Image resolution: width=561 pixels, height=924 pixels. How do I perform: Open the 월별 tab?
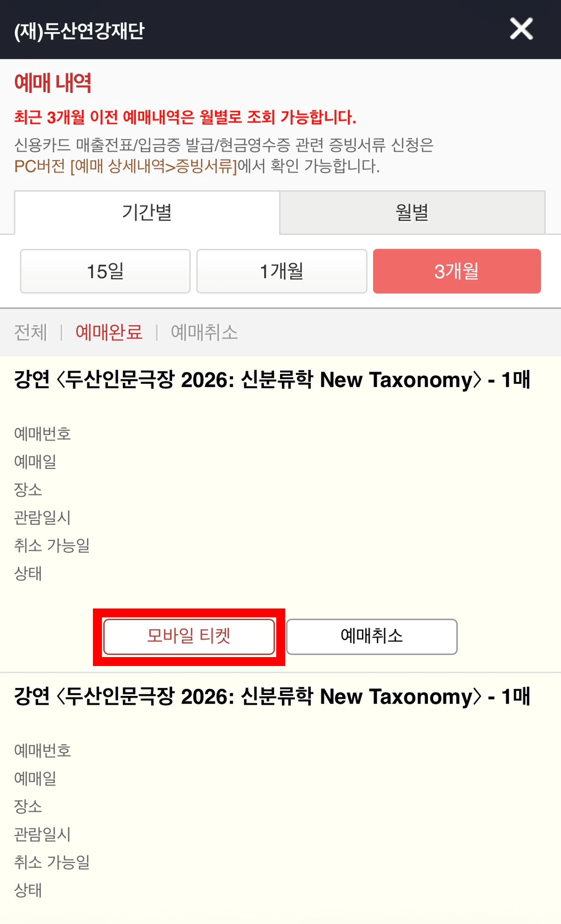pos(412,212)
